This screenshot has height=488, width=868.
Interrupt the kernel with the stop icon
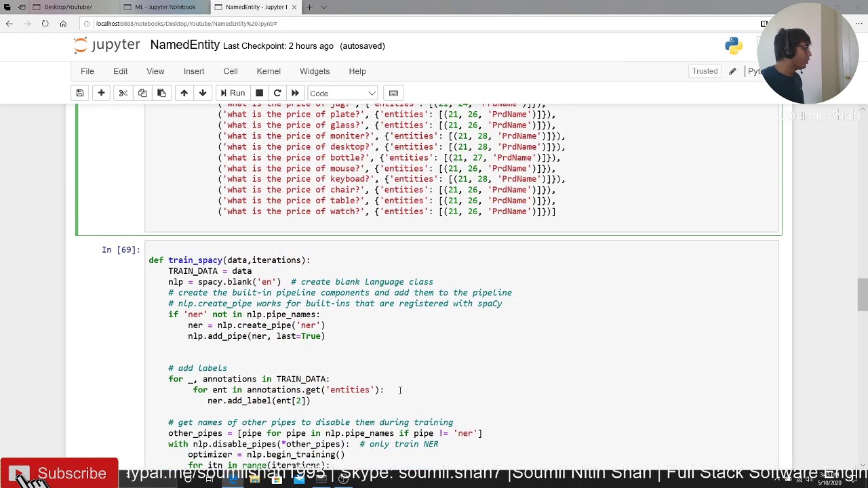click(259, 93)
